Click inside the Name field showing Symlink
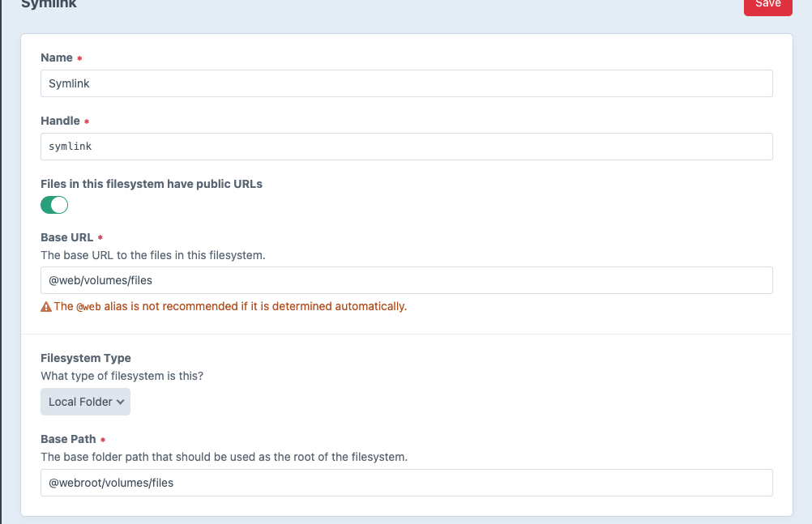Image resolution: width=812 pixels, height=524 pixels. (x=405, y=83)
